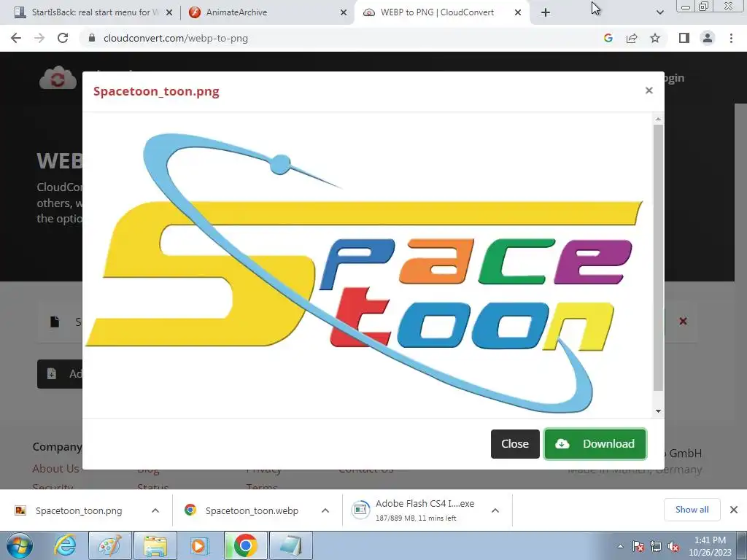Image resolution: width=747 pixels, height=560 pixels.
Task: Open a new browser tab
Action: coord(546,13)
